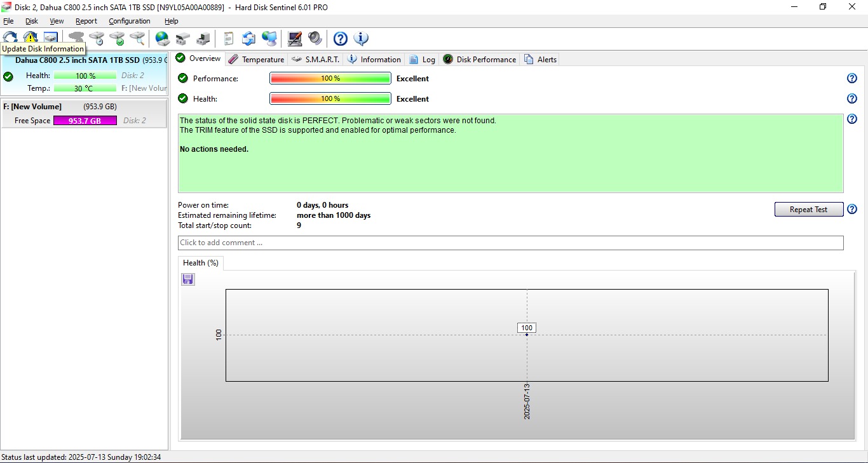The image size is (868, 463).
Task: Click the Performance 100 % gradient bar
Action: [330, 79]
